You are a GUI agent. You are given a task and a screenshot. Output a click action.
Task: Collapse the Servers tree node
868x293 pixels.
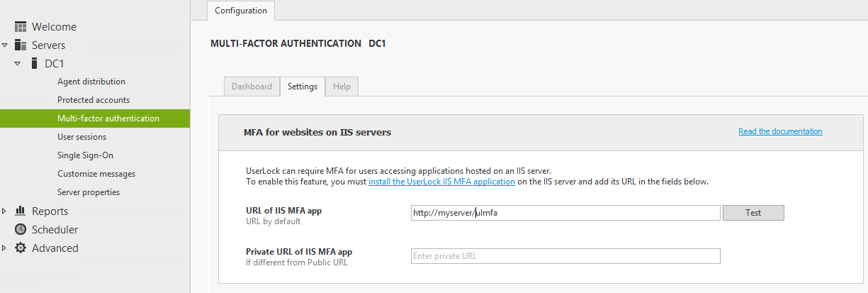pyautogui.click(x=5, y=45)
